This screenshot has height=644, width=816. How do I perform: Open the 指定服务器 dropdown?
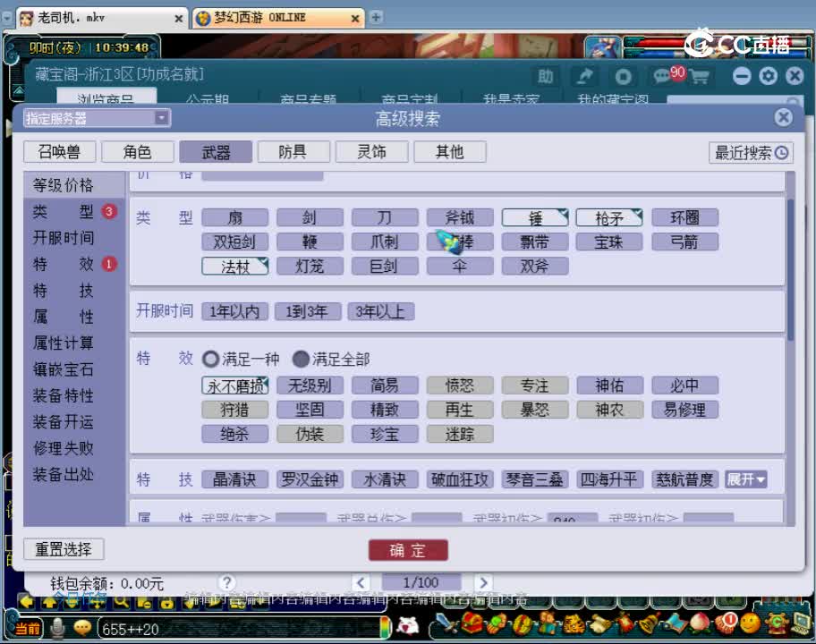pyautogui.click(x=97, y=118)
